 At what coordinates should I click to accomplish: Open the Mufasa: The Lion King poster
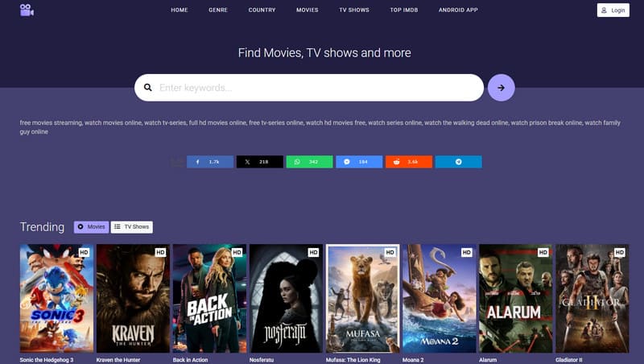click(362, 298)
